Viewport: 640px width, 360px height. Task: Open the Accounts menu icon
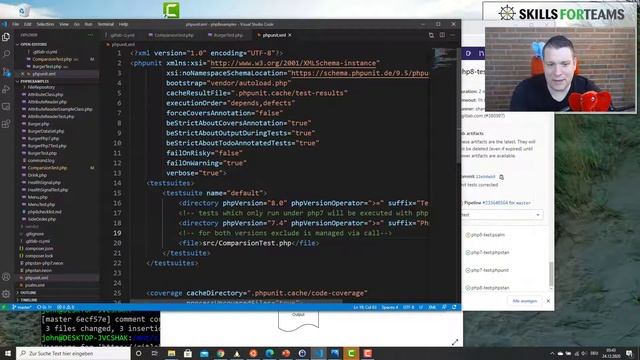click(x=6, y=277)
